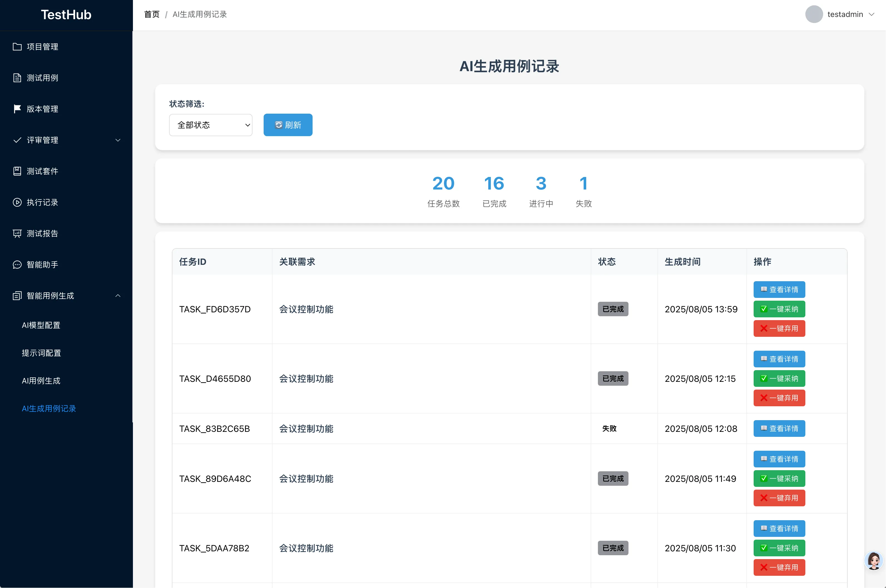Select the AI用例生成 menu entry

click(x=41, y=381)
